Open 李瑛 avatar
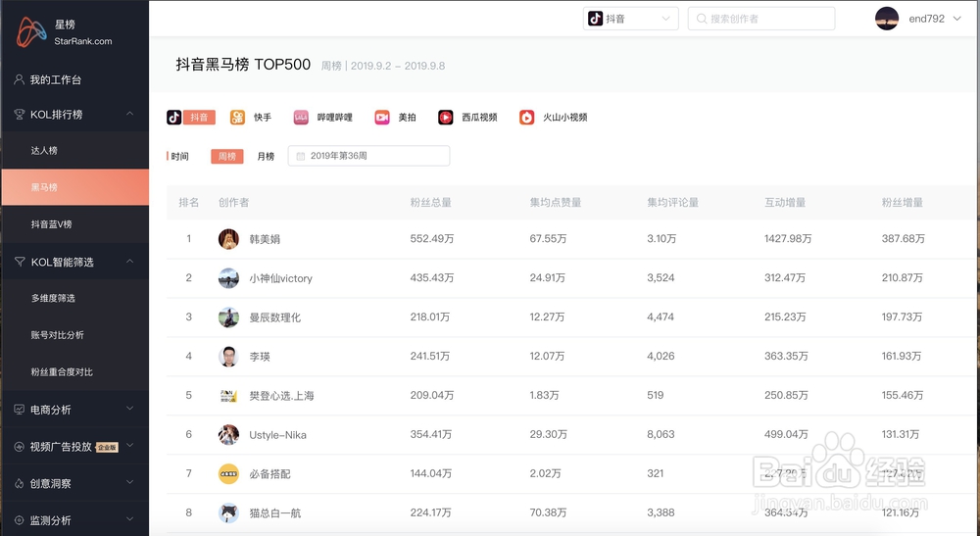The height and width of the screenshot is (536, 980). [x=228, y=356]
